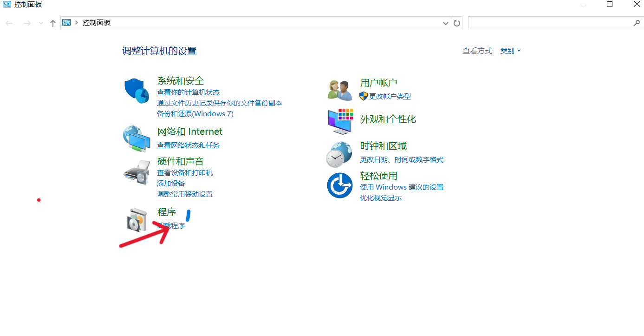
Task: Click 更改帐户类型 link
Action: 390,97
